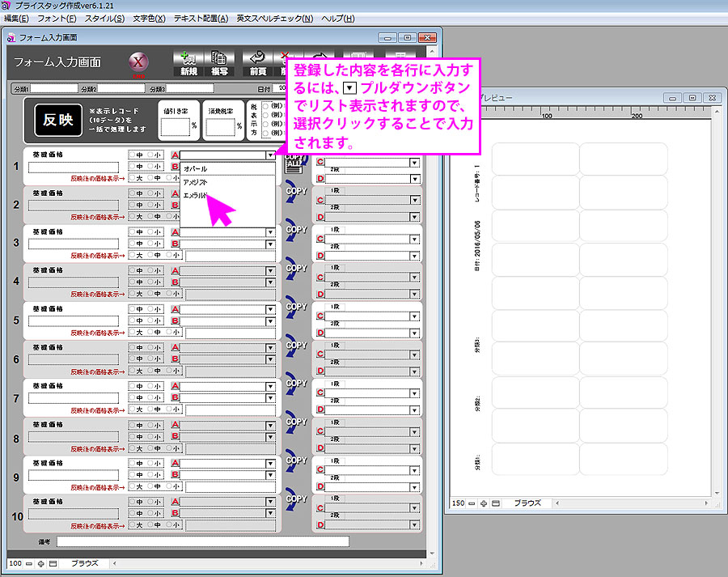Open the field A dropdown in row 4

pyautogui.click(x=270, y=270)
